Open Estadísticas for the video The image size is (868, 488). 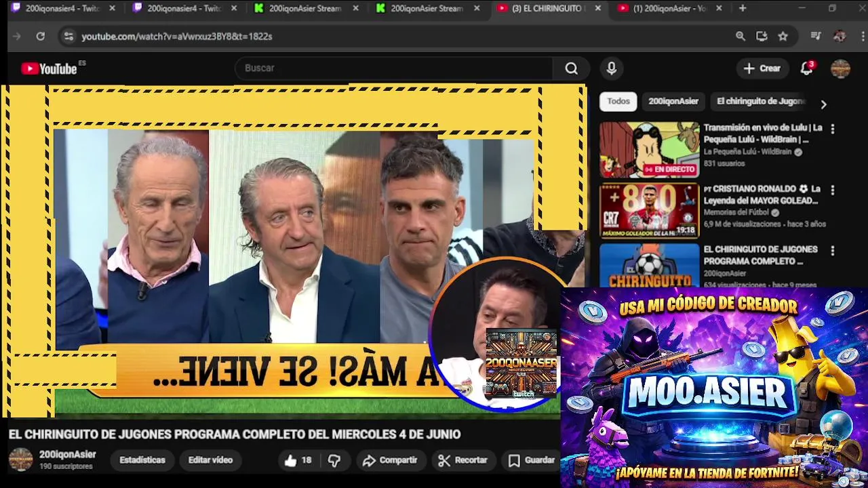coord(142,460)
